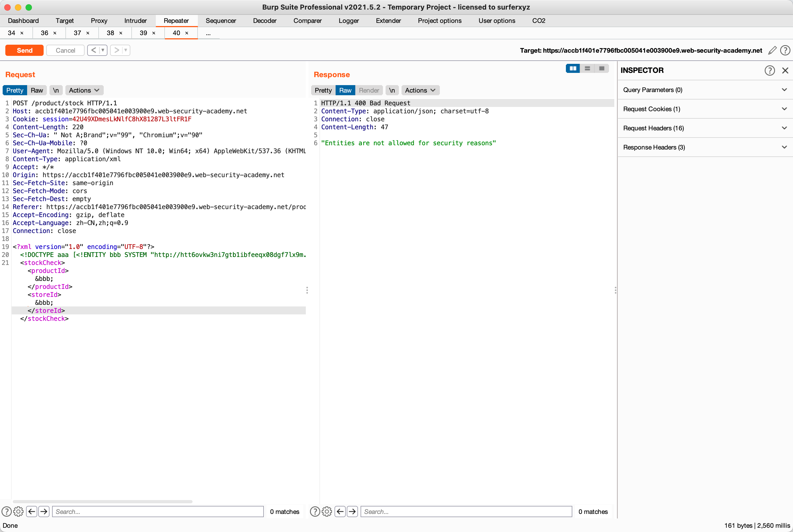The height and width of the screenshot is (532, 793).
Task: Close Repeater tab 39
Action: [x=154, y=33]
